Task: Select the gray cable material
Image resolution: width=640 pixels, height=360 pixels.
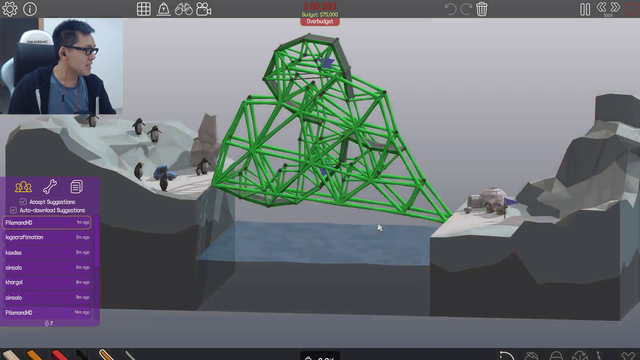Action: (131, 355)
